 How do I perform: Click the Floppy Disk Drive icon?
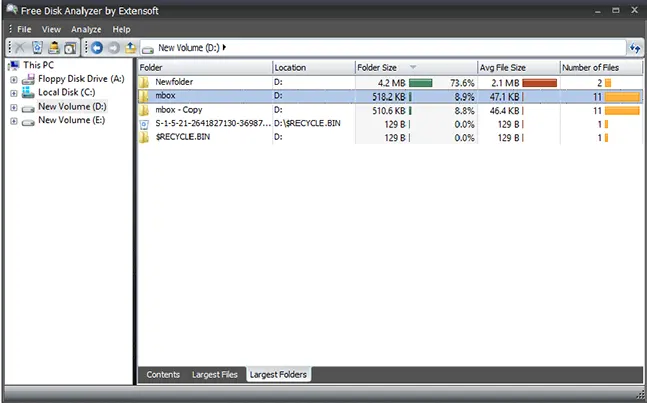point(28,79)
